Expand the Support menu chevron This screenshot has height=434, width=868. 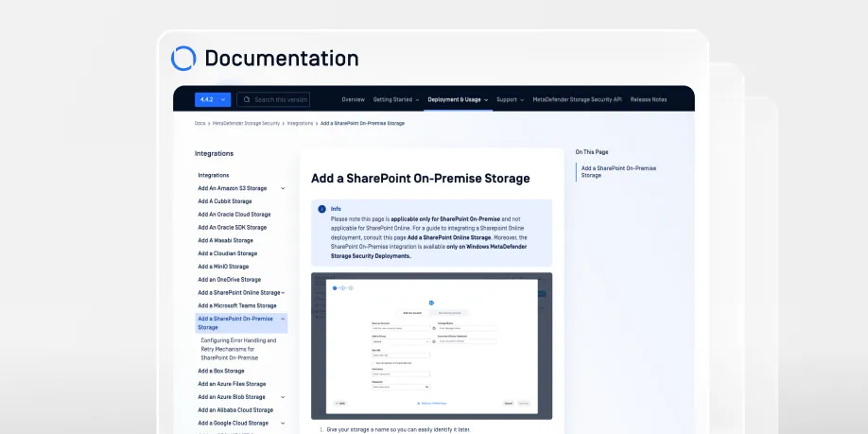point(522,100)
